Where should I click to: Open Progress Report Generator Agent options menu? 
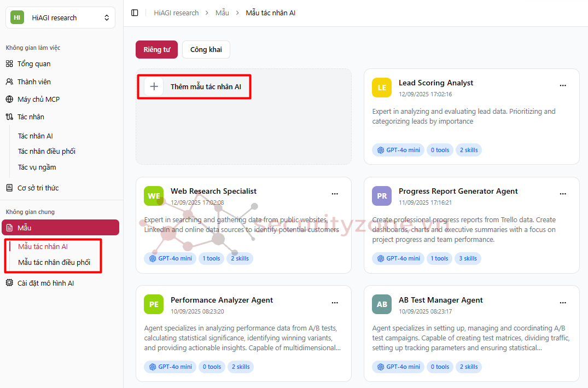563,194
